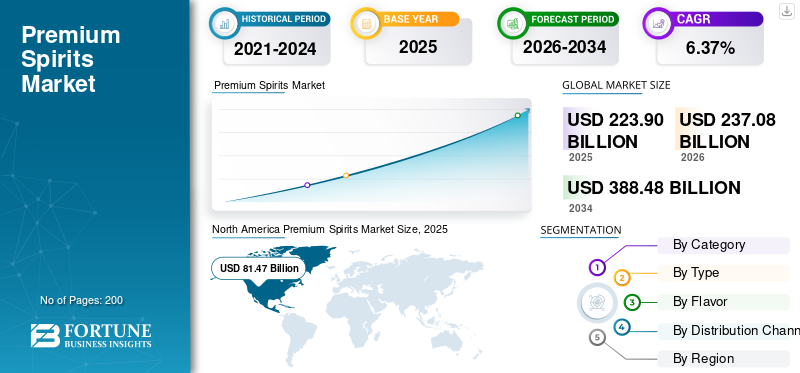Click the Forecast Period green icon
800x373 pixels.
pyautogui.click(x=512, y=22)
